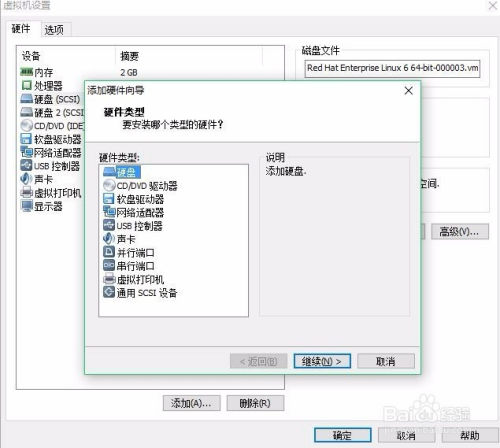Screen dimensions: 500x448
Task: Cancel the add hardware wizard with 取消
Action: 386,361
